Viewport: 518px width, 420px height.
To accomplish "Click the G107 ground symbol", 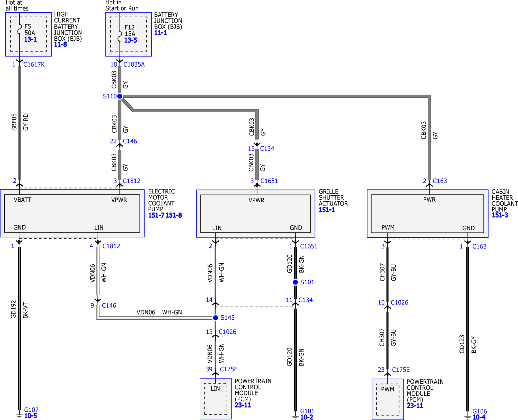I will click(x=19, y=416).
